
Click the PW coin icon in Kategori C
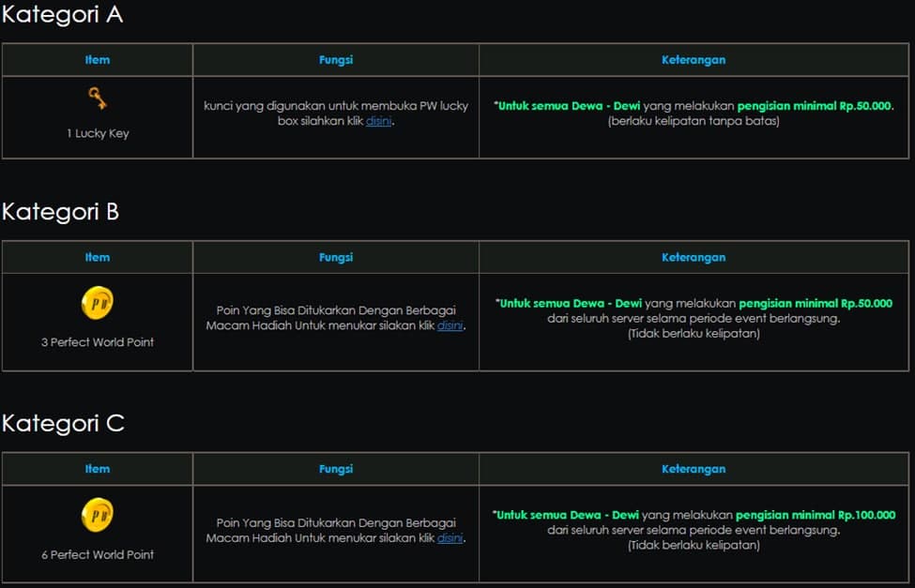(97, 515)
